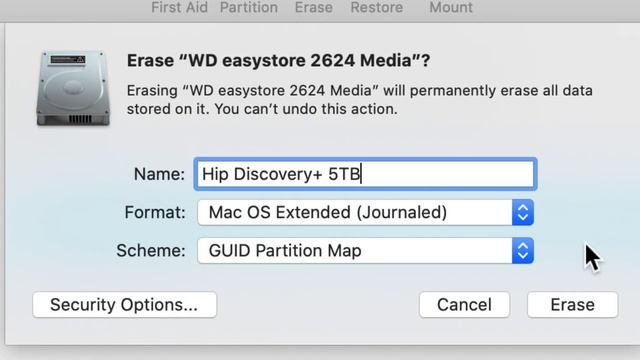Open Security Options
640x360 pixels.
(124, 304)
